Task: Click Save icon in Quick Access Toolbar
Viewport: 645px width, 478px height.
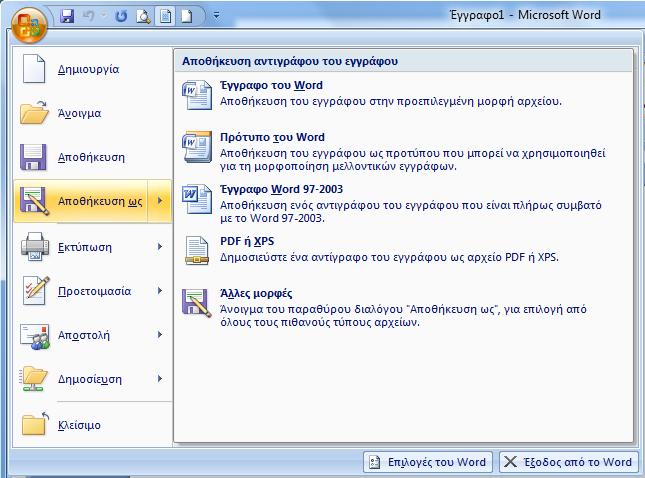Action: pyautogui.click(x=67, y=16)
